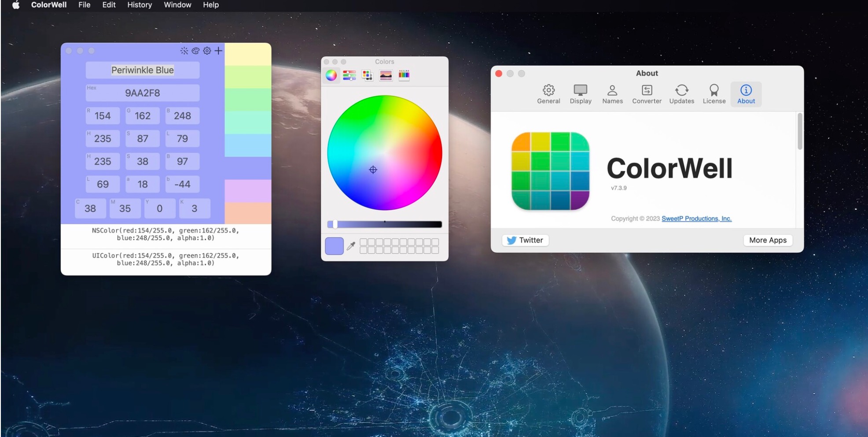
Task: Click the blue value field 248
Action: coord(182,116)
